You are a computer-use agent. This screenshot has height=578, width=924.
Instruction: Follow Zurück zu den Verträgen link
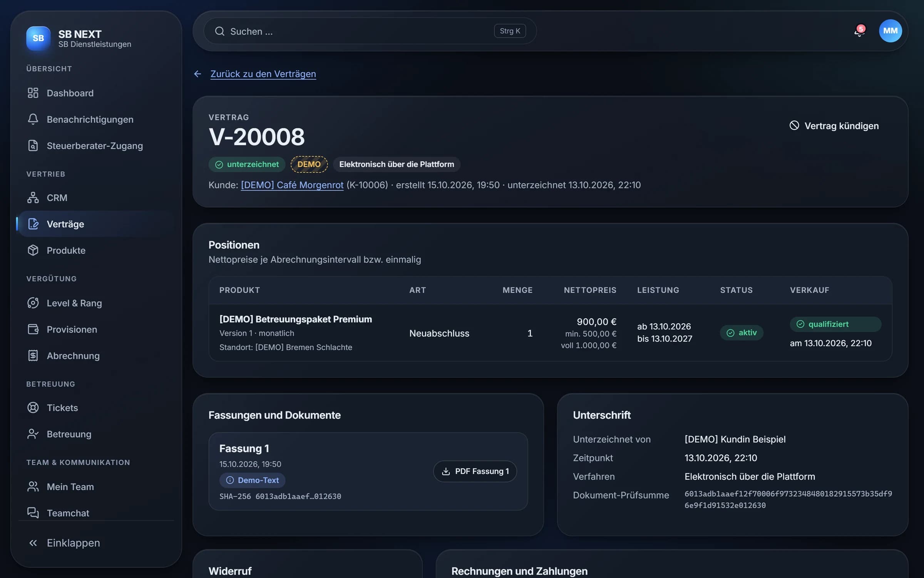pos(263,74)
